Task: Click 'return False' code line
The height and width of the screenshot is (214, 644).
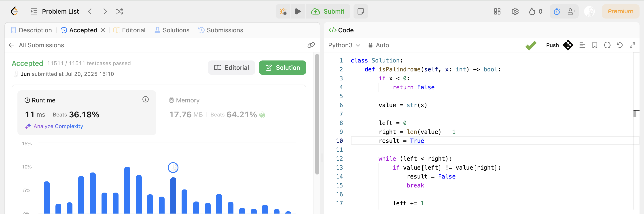Action: (413, 87)
